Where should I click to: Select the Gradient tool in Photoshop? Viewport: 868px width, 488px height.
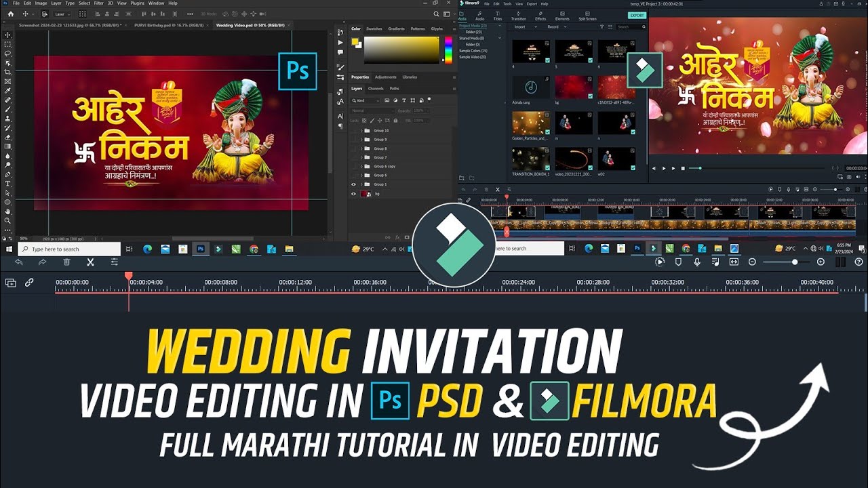tap(7, 146)
